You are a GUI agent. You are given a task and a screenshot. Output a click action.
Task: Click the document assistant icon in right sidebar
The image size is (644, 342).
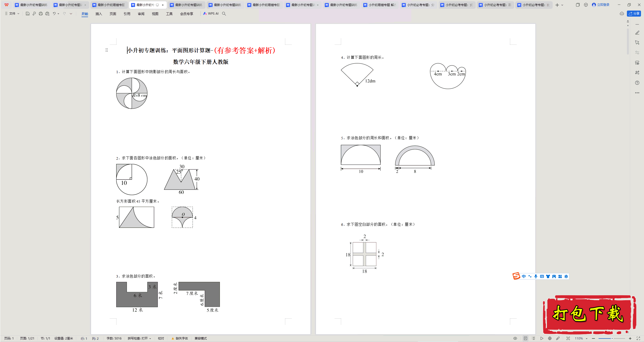[x=637, y=63]
